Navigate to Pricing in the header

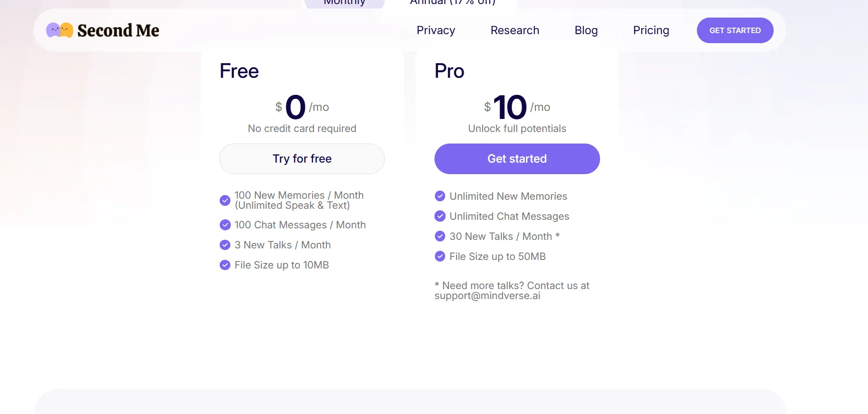[651, 31]
